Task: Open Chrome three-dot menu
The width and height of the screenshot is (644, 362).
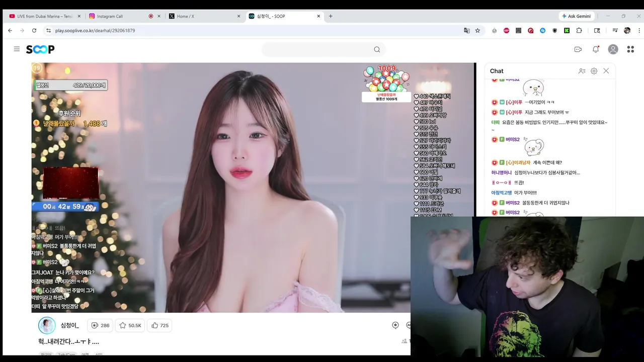Action: (639, 31)
